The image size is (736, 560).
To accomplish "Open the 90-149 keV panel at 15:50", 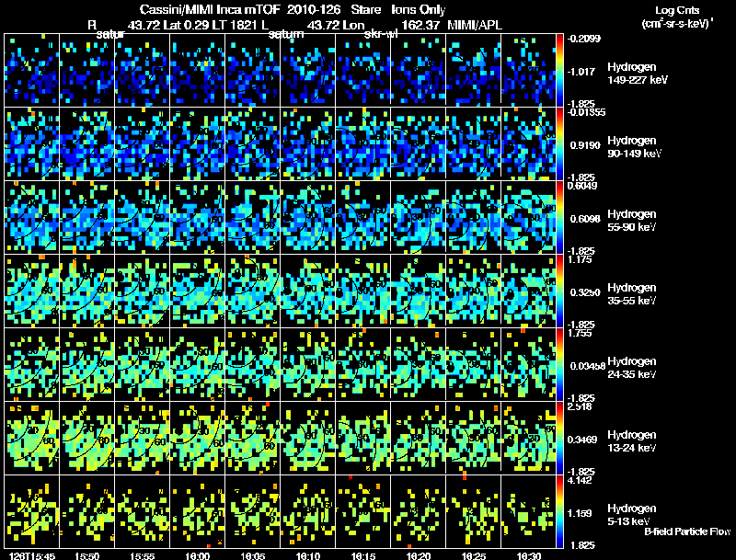I will point(86,143).
